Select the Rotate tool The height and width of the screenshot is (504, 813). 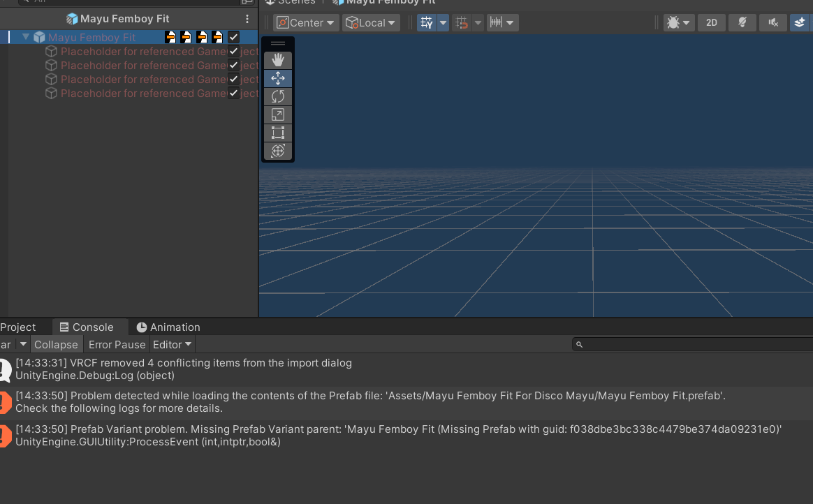(x=278, y=97)
